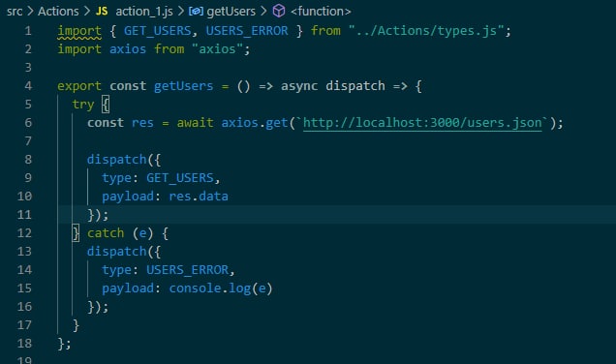This screenshot has height=364, width=616.
Task: Open the http://localhost:3000/users.json link
Action: (422, 123)
